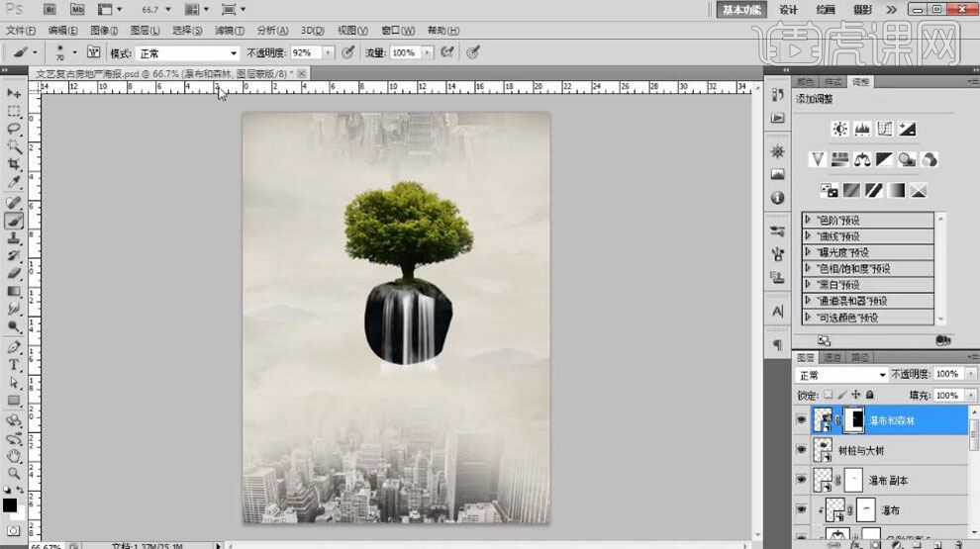Hide the 瀑布 副本 layer

click(801, 480)
